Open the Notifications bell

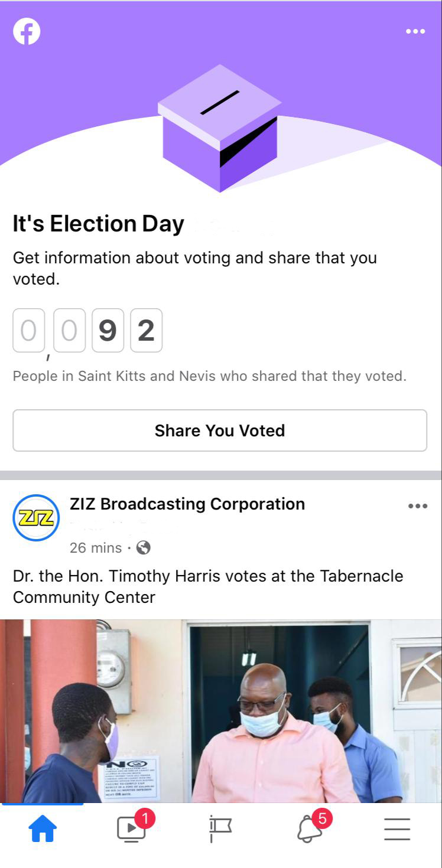[310, 830]
